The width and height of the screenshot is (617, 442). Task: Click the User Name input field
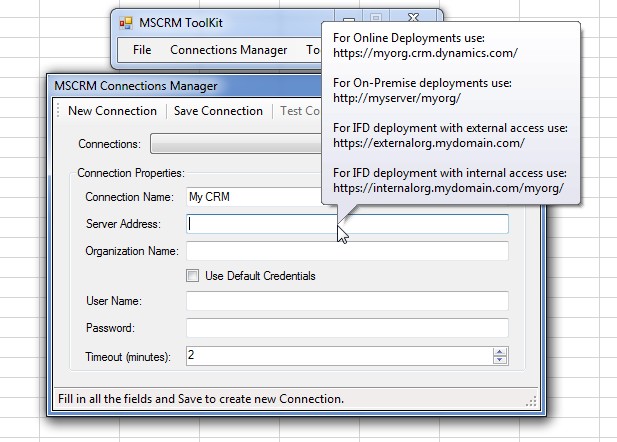[x=346, y=301]
